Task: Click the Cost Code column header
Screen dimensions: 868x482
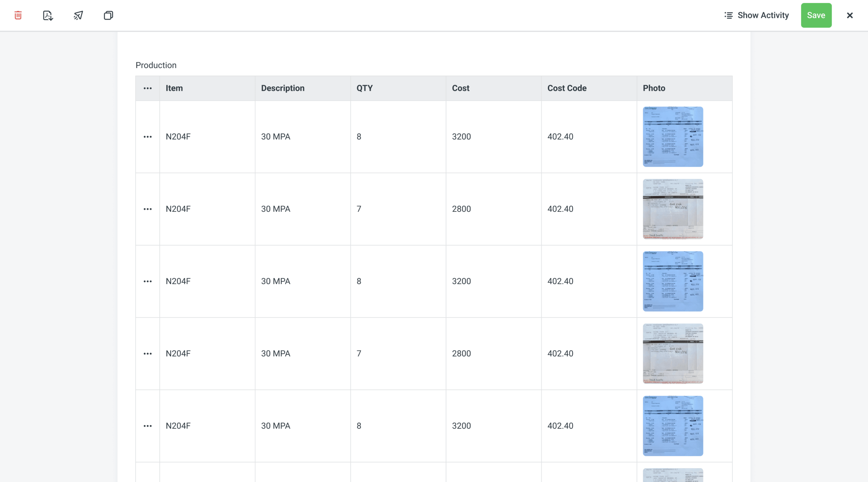Action: click(x=567, y=88)
